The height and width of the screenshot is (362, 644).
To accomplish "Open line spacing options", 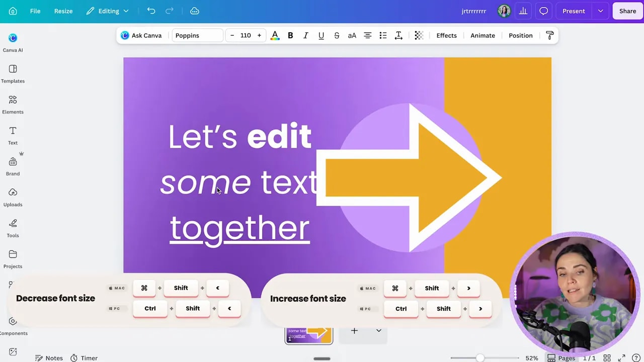I will [398, 36].
